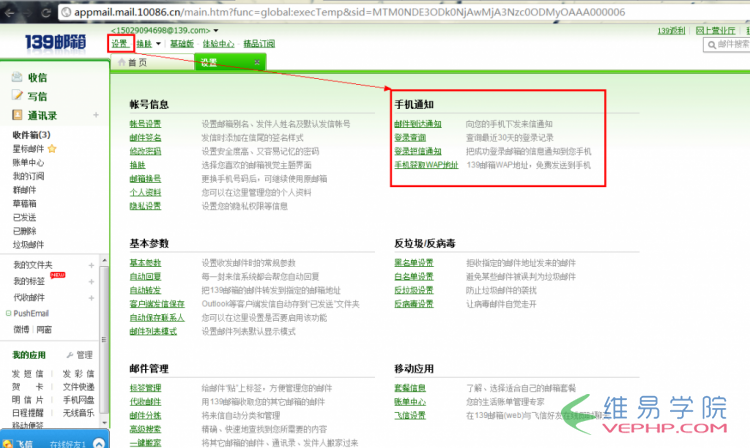Expand the 换肤 dropdown arrow in the top bar
750x448 pixels.
158,44
